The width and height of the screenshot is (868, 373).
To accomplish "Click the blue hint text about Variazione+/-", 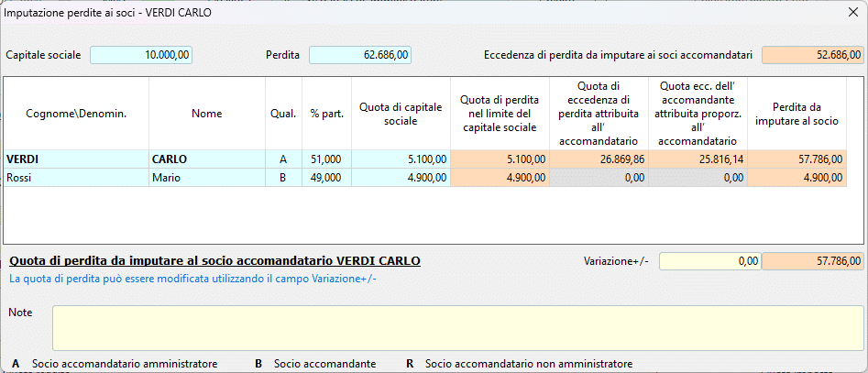I will click(193, 279).
